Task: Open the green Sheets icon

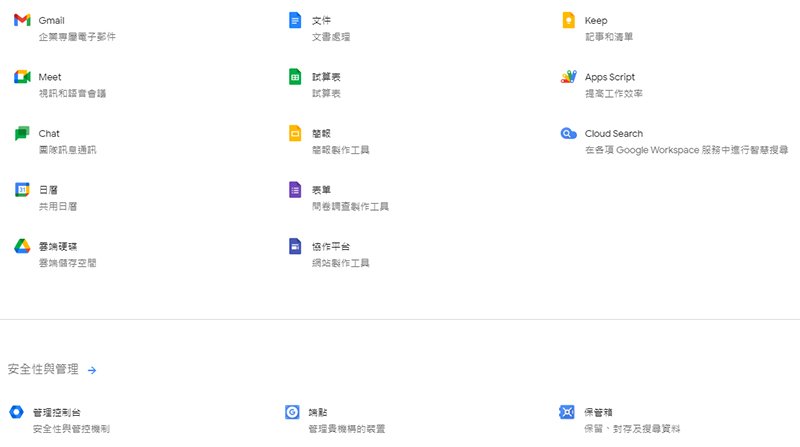Action: click(295, 77)
